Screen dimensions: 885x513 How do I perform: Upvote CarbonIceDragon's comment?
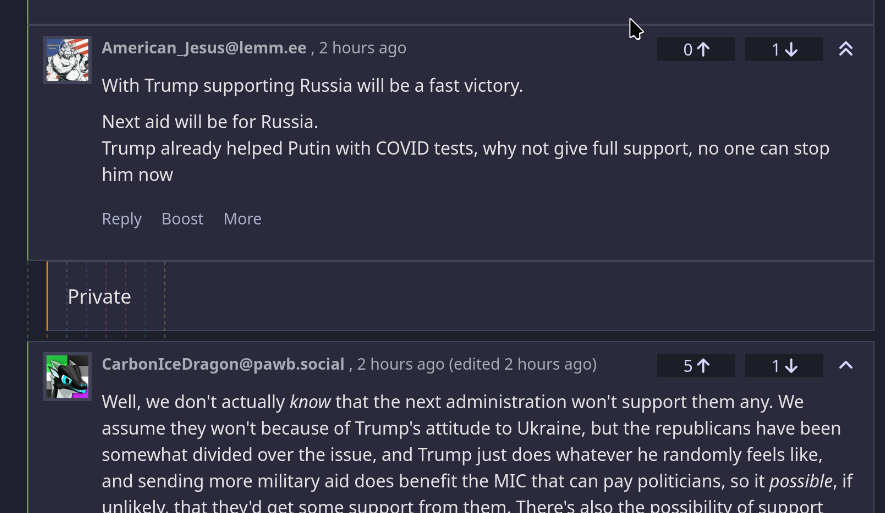[696, 366]
